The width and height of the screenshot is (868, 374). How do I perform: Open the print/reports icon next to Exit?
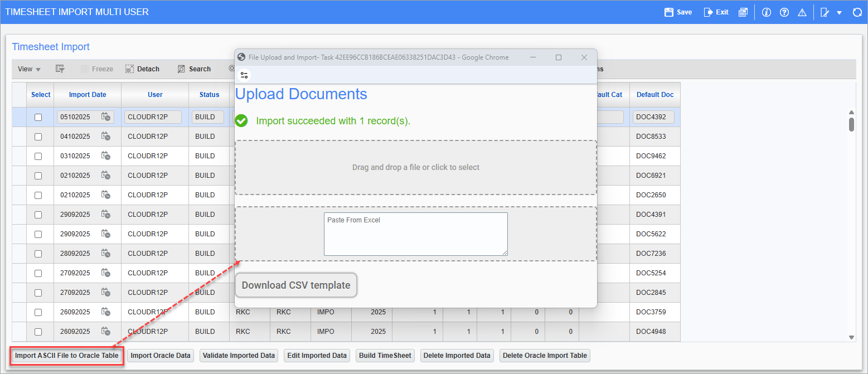[743, 12]
